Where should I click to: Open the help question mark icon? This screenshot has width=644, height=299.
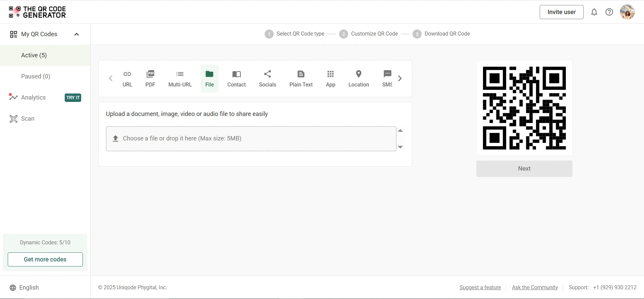(609, 12)
